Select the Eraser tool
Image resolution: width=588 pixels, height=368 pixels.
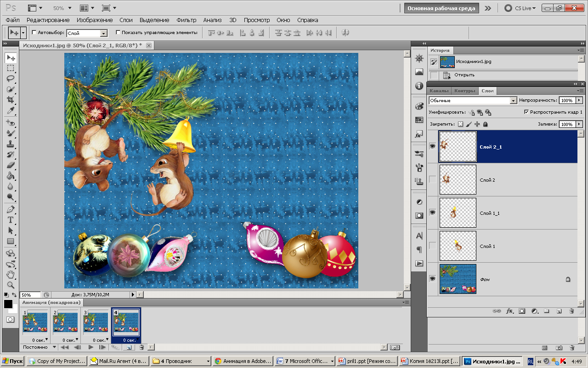tap(11, 165)
